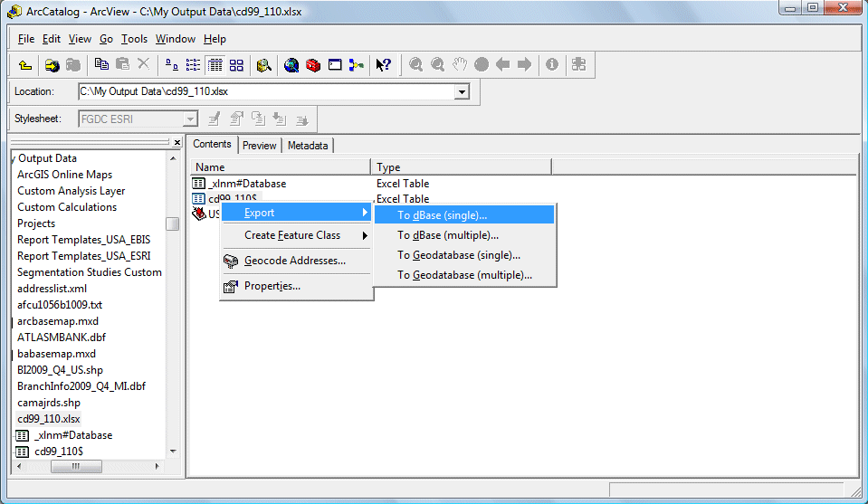Select the Contents tab

(212, 144)
